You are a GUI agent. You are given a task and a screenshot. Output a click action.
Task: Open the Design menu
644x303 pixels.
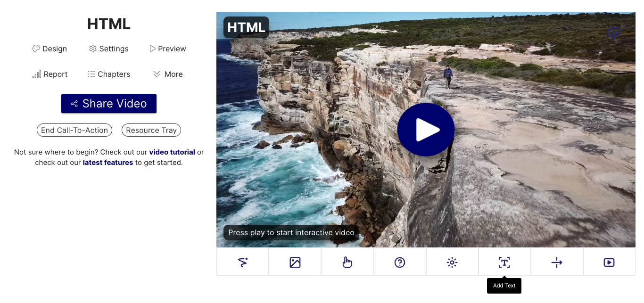click(x=50, y=49)
